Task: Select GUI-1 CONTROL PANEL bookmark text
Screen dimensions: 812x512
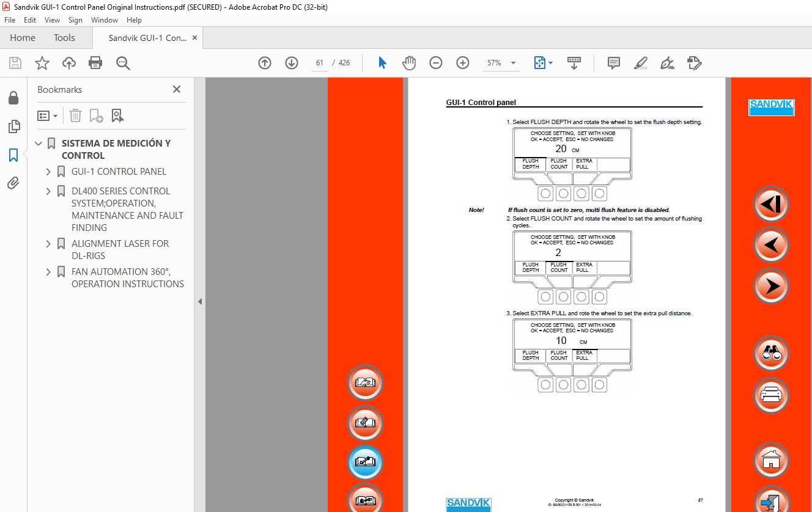Action: tap(119, 172)
